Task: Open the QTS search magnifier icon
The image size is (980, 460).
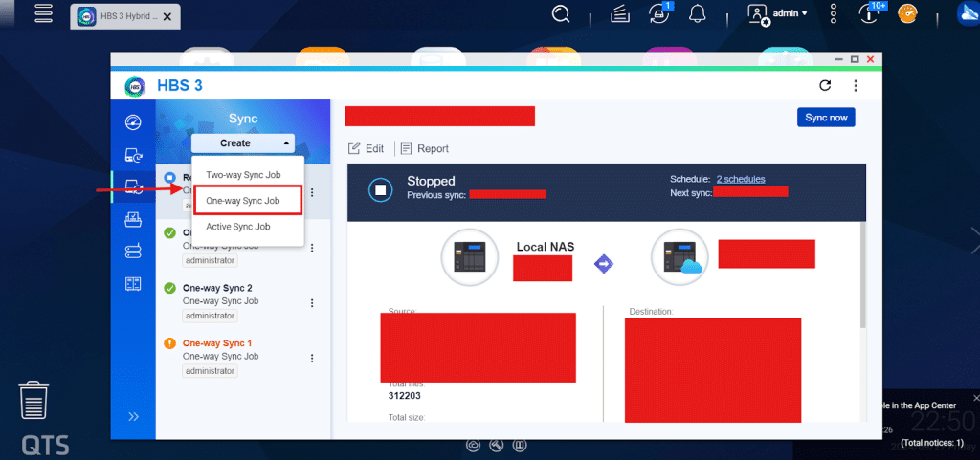Action: [562, 13]
